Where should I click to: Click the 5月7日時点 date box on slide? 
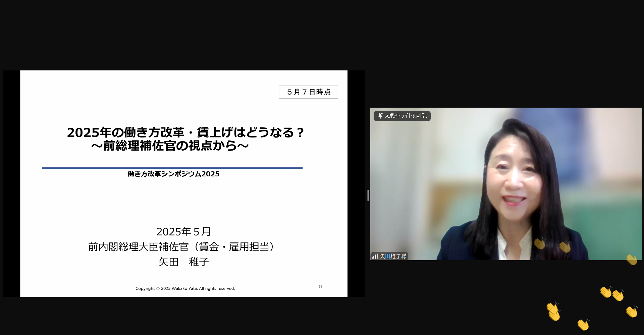pyautogui.click(x=308, y=92)
